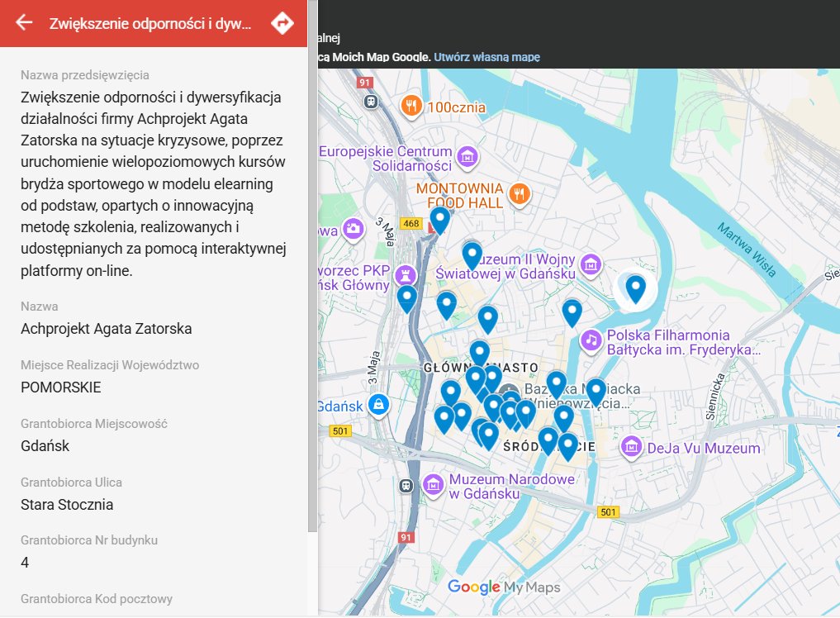Select the Muzeum II Wojny Światowej museum icon

591,264
